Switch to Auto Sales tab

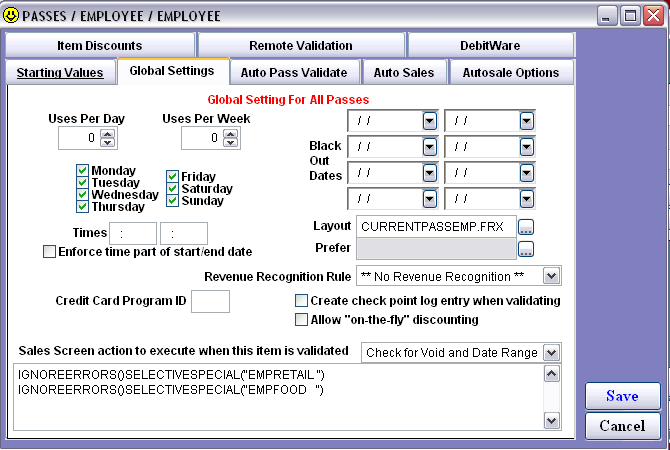point(404,73)
